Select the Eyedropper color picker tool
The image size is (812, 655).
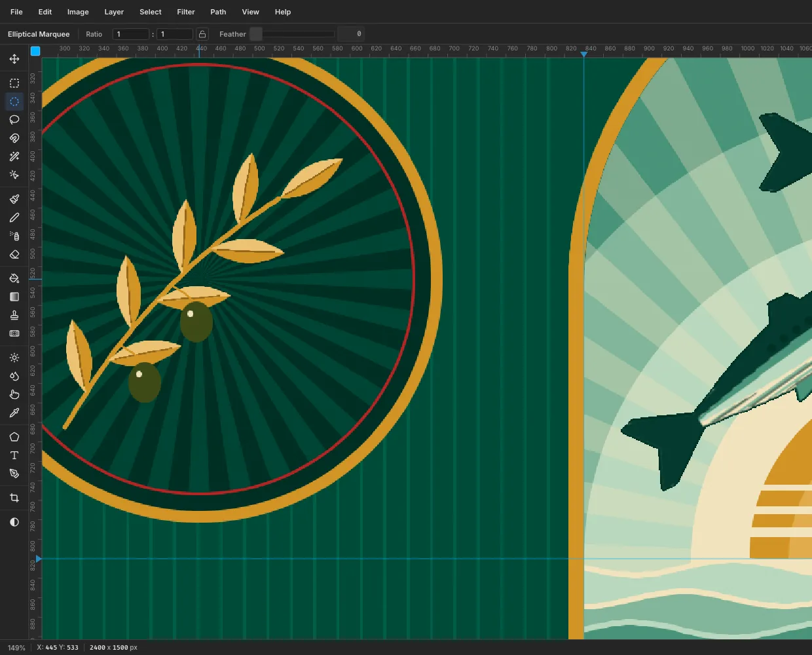pyautogui.click(x=14, y=413)
